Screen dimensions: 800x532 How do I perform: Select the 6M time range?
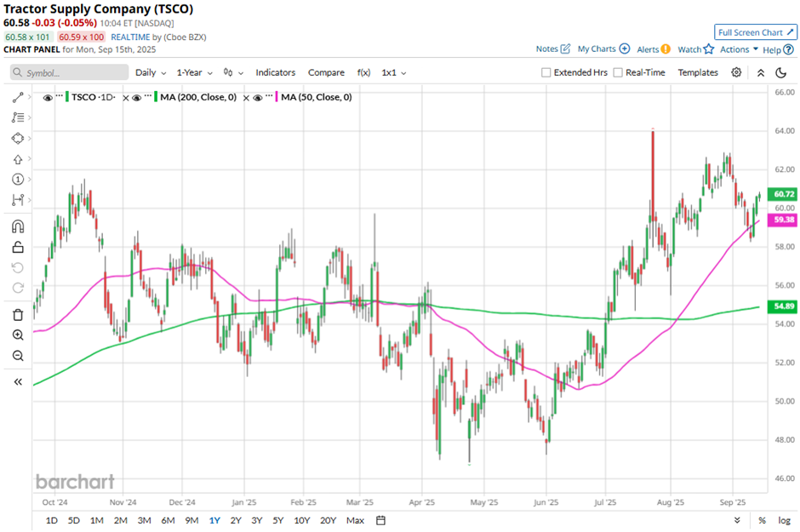click(168, 520)
